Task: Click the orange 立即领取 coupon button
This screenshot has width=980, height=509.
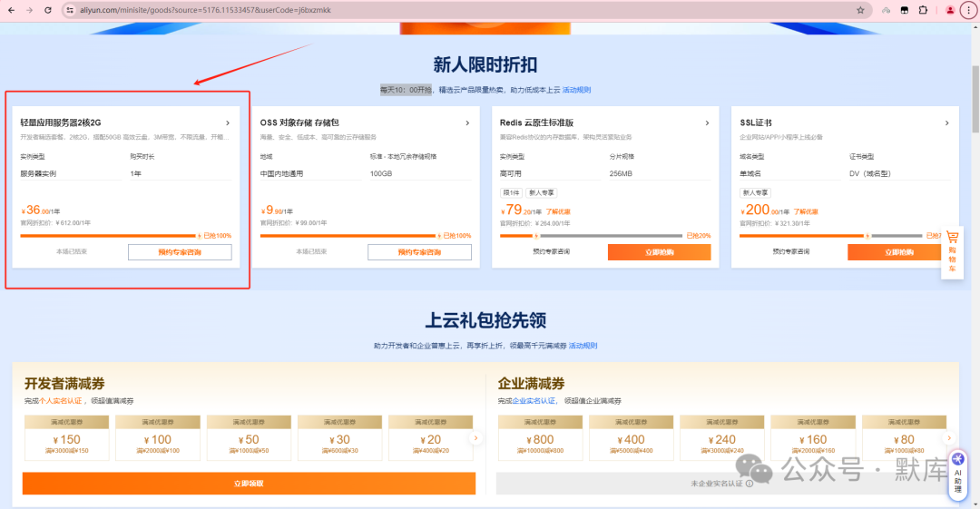Action: (249, 484)
